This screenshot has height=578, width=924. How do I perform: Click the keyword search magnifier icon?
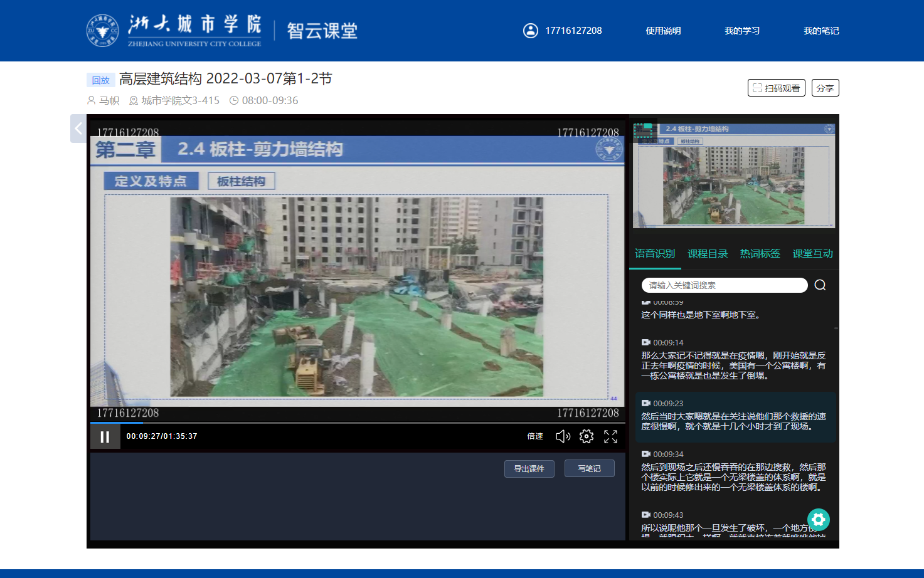[820, 285]
